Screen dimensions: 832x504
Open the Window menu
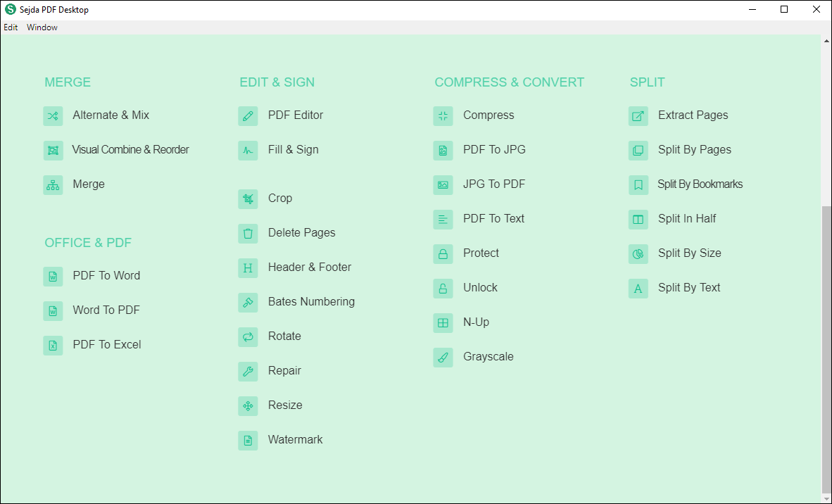[x=42, y=27]
